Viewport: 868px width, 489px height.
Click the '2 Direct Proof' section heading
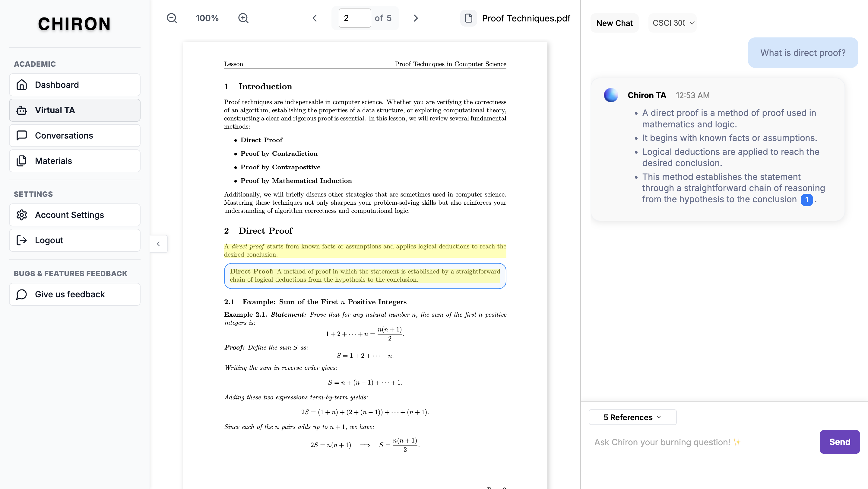tap(258, 231)
